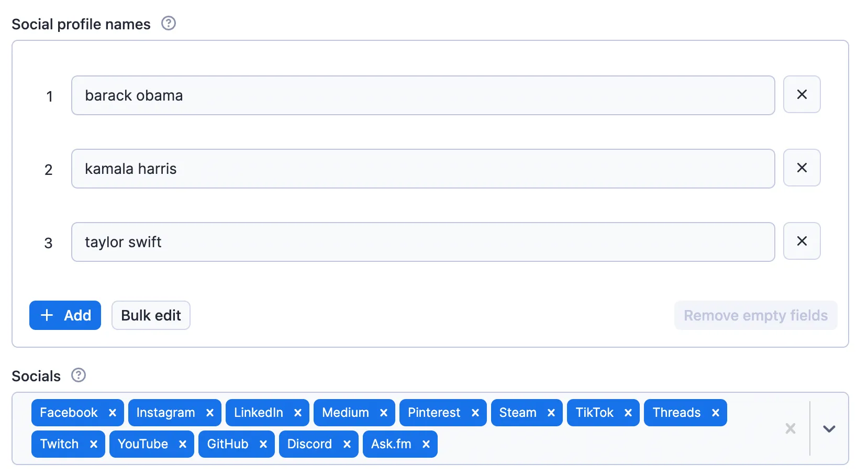Select the Threads tag label
Viewport: 868px width, 475px height.
pos(676,413)
